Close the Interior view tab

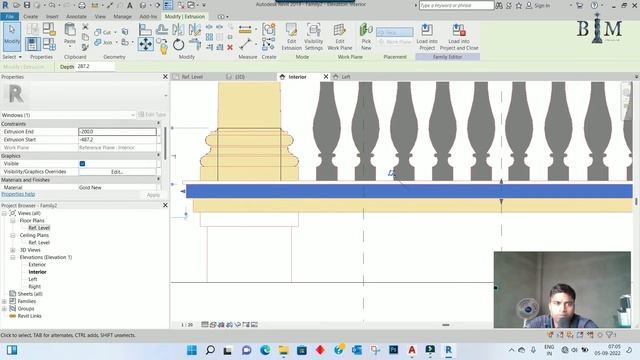(x=326, y=76)
